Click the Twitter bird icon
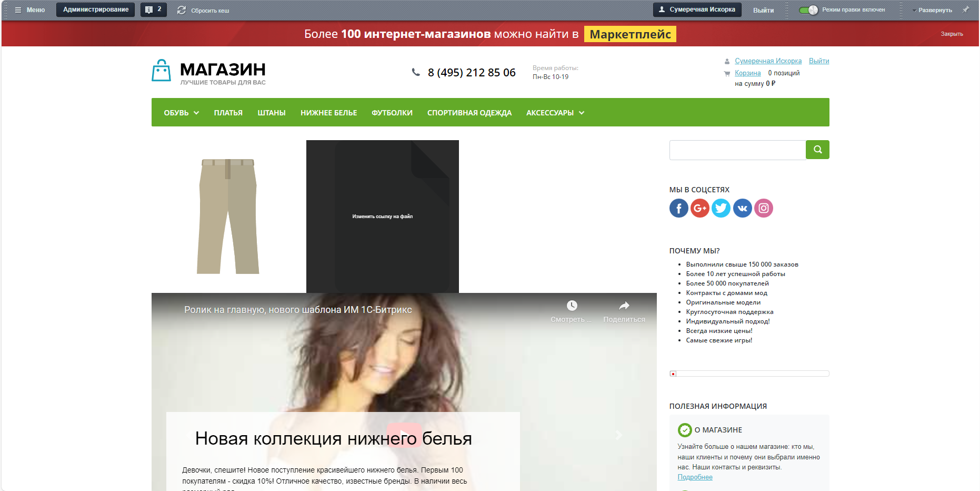The height and width of the screenshot is (491, 980). pyautogui.click(x=721, y=208)
